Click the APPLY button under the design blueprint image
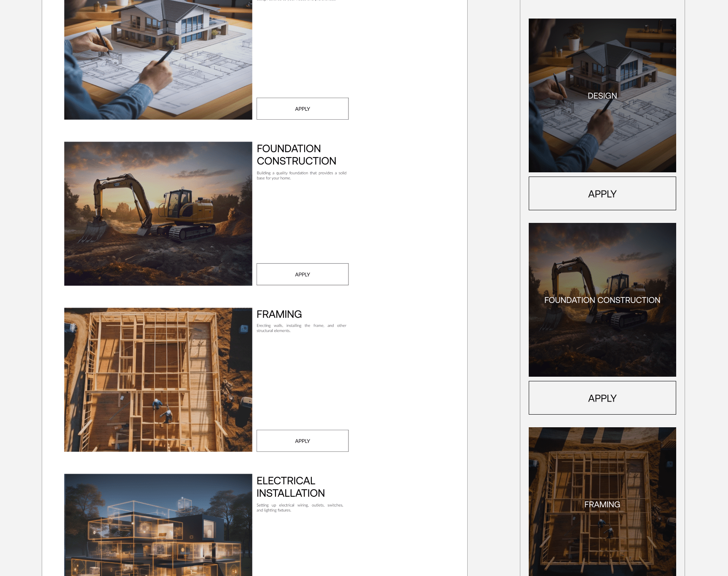 click(302, 108)
